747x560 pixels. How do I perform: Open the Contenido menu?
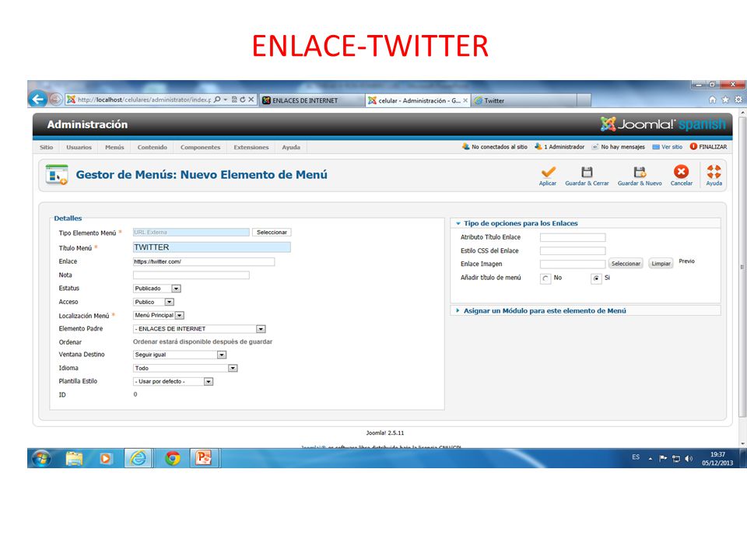152,147
